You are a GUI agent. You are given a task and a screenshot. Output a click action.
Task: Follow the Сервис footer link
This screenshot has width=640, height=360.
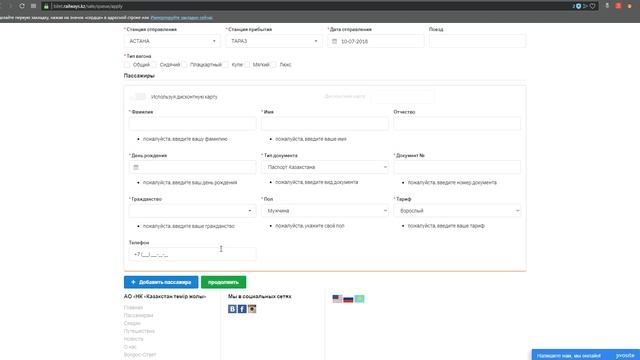(132, 323)
